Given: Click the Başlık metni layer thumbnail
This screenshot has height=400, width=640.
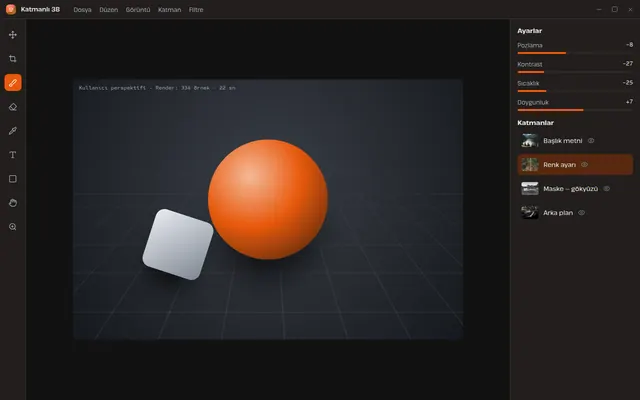Looking at the screenshot, I should (530, 141).
